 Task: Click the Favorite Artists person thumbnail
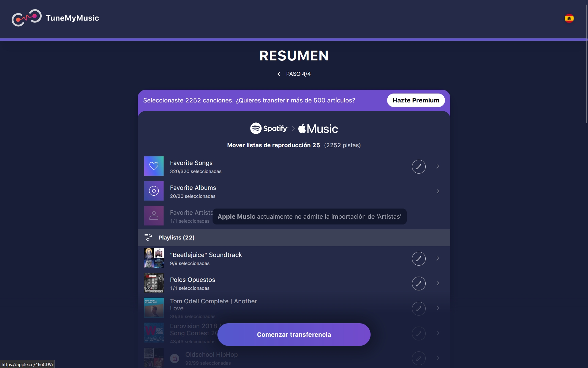click(154, 216)
